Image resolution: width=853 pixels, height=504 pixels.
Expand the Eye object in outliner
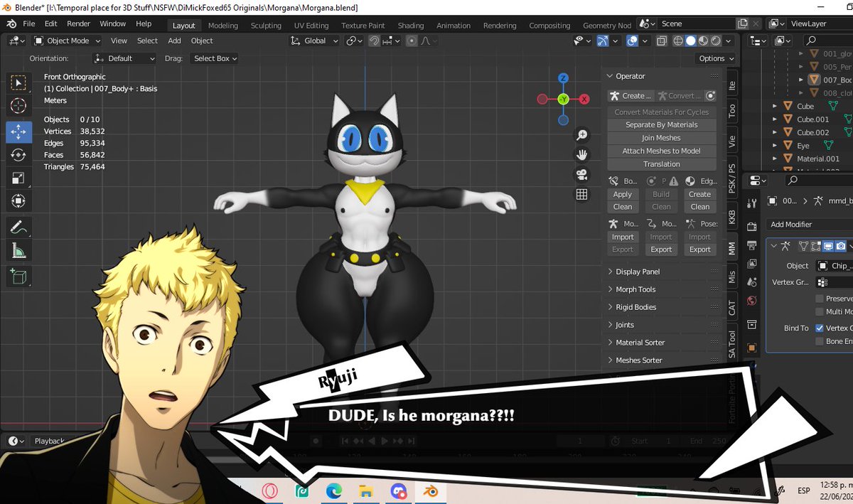point(775,146)
